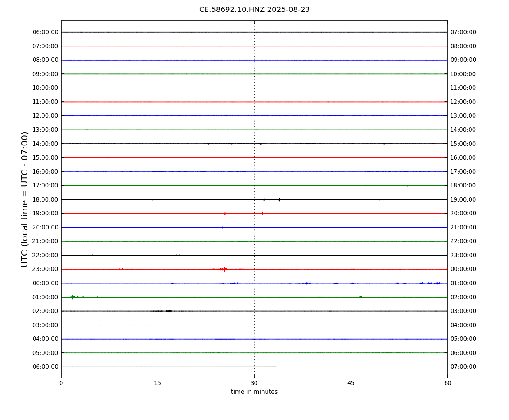Click the red spike past 30 minutes on 19:00:00 trace

[x=262, y=214]
